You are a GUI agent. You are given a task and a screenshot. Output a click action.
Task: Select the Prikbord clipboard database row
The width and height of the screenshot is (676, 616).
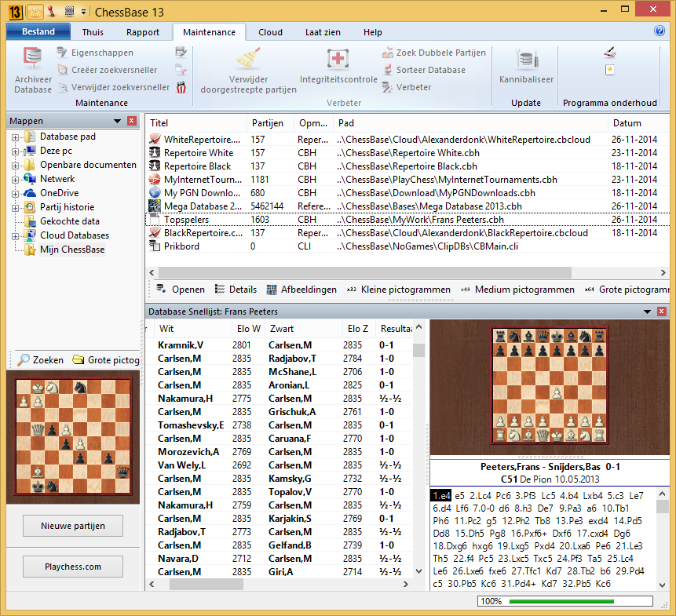407,246
